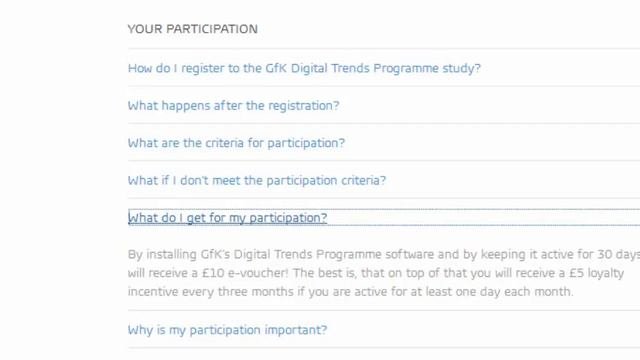The image size is (640, 360).
Task: Collapse 'What do I get for my participation?'
Action: tap(227, 218)
